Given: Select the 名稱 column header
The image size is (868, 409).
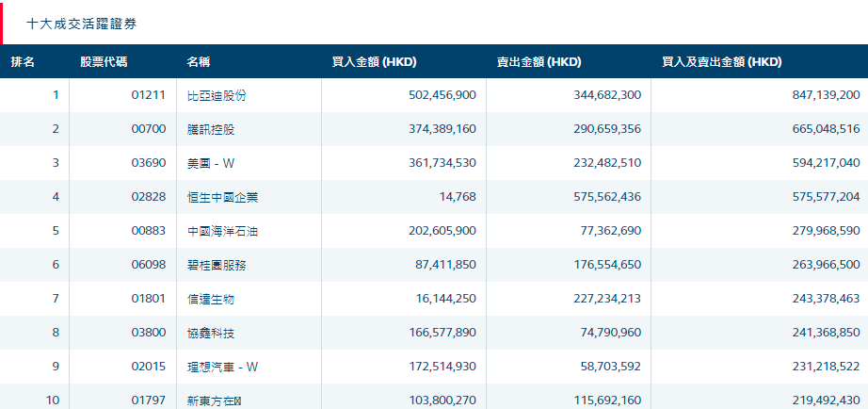Looking at the screenshot, I should tap(199, 62).
